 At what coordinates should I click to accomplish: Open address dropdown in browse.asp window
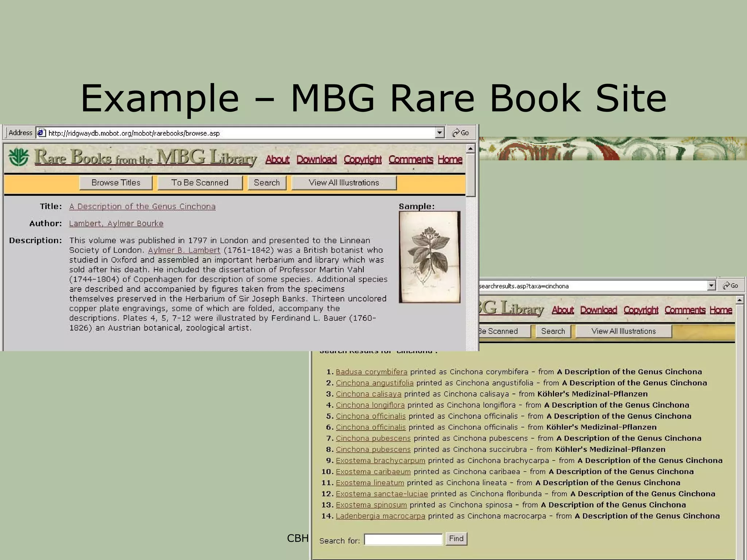click(440, 133)
